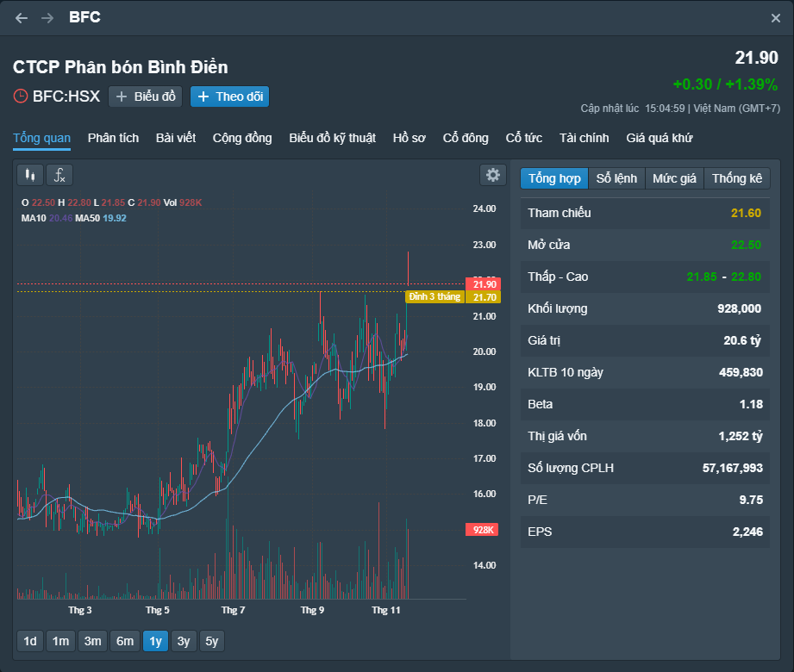Go forward with the right arrow icon
794x672 pixels.
pyautogui.click(x=47, y=18)
